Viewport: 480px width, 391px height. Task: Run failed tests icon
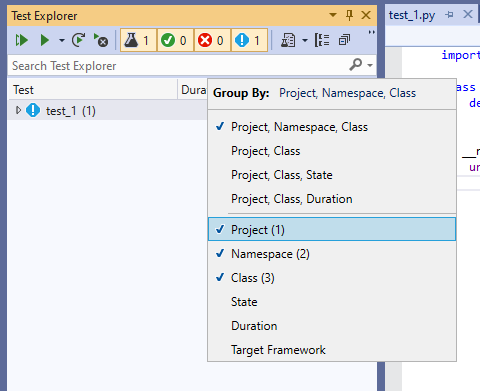point(101,40)
